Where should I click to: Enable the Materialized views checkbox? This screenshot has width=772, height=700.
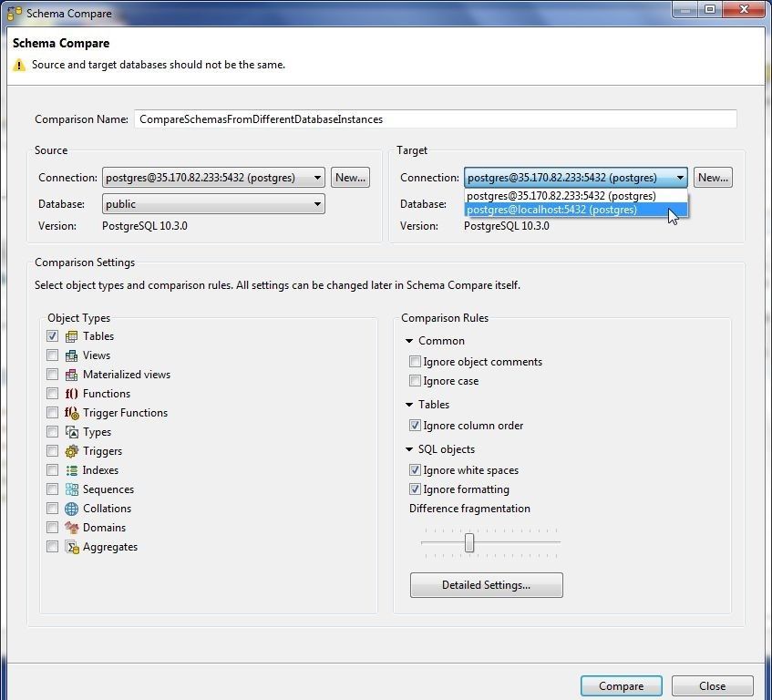pos(52,375)
